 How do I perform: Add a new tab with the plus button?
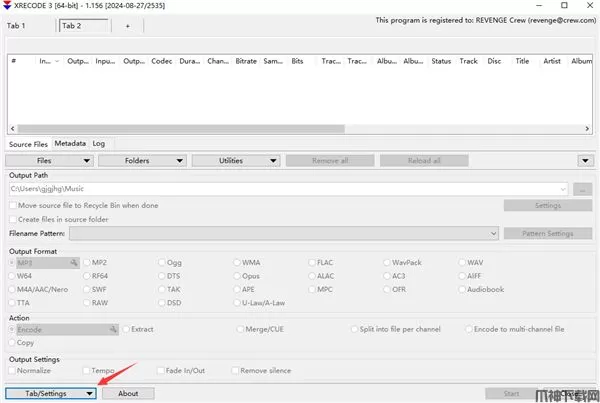(x=127, y=26)
